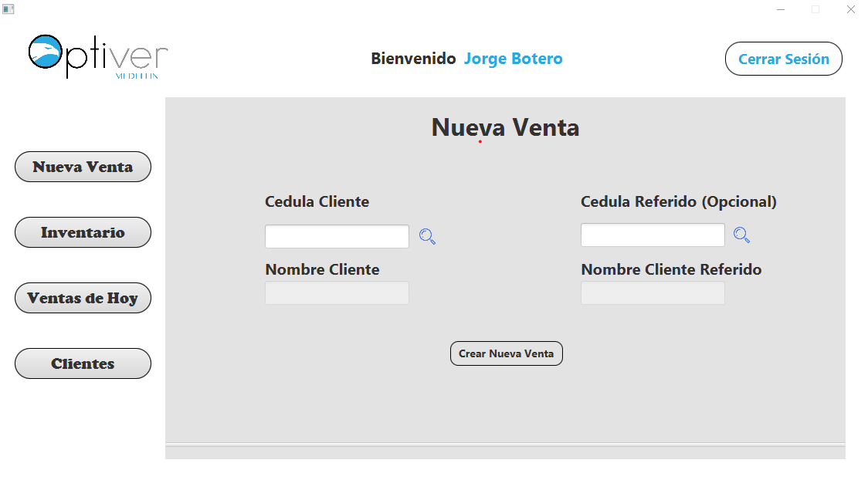Click the Bienvenido greeting text
The image size is (868, 480).
coord(414,58)
